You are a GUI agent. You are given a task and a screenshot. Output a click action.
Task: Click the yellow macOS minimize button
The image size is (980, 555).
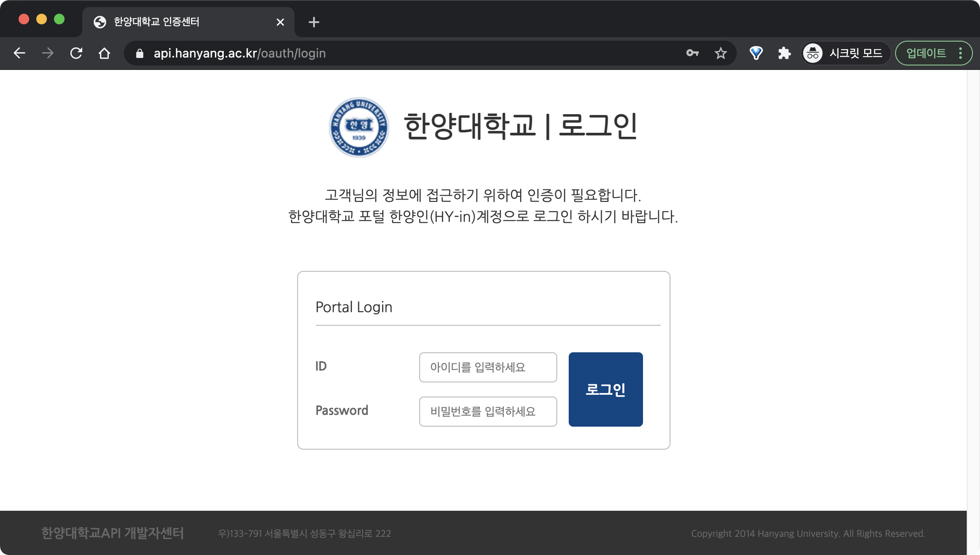[x=42, y=19]
